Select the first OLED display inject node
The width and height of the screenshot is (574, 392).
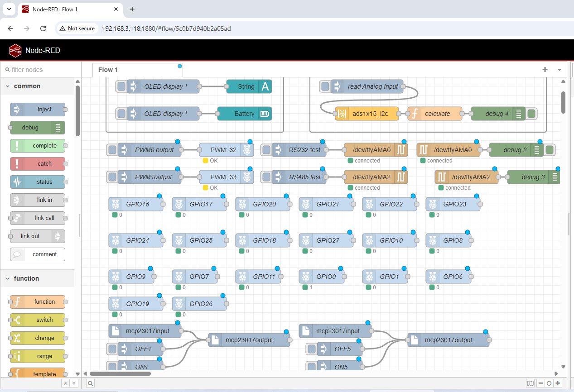click(163, 86)
